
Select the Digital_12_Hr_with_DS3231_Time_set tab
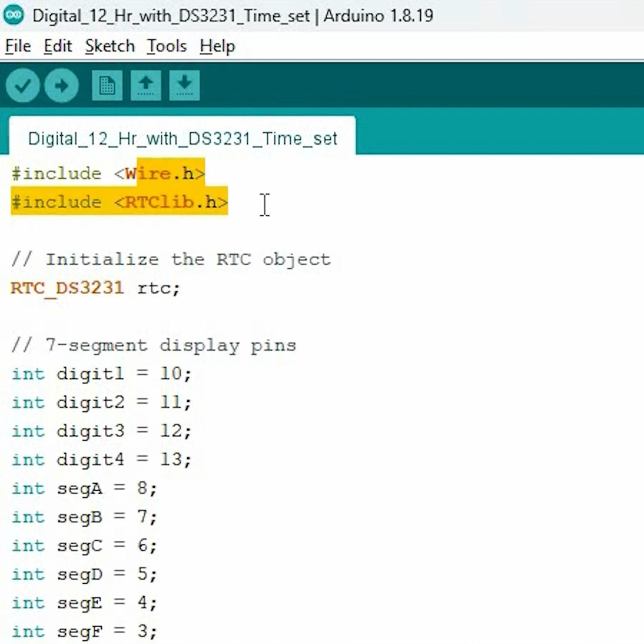tap(182, 138)
